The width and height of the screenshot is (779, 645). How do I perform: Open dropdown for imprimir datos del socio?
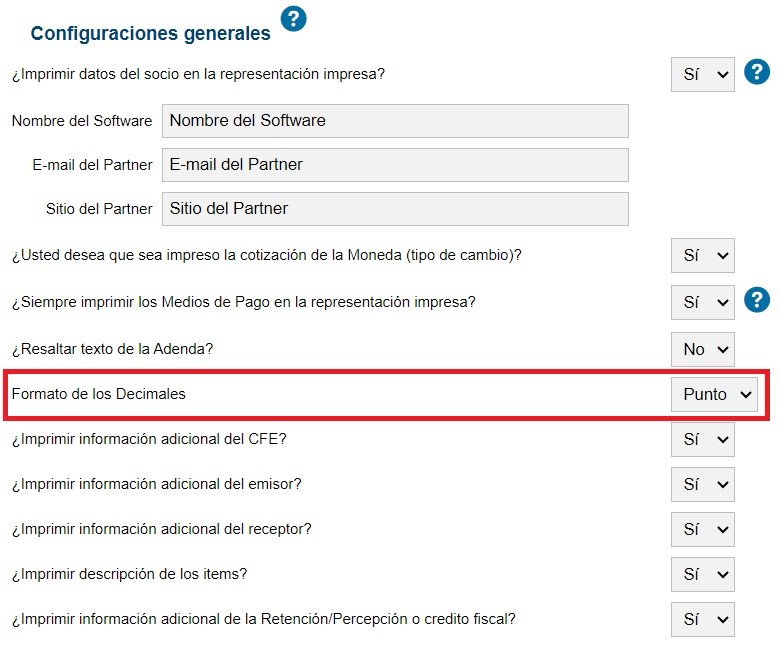702,75
